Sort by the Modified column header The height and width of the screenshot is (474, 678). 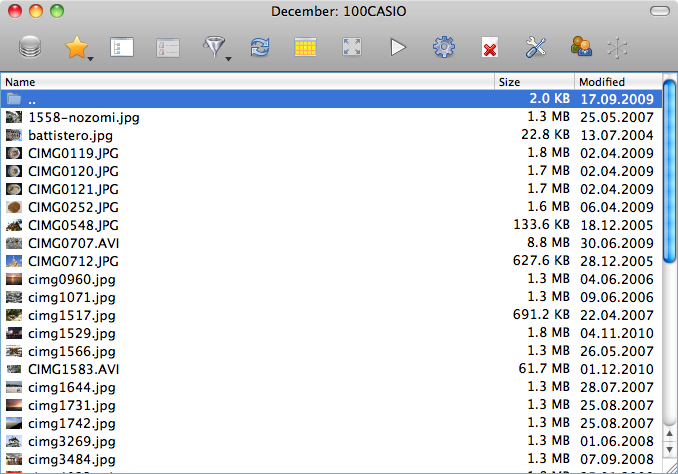pyautogui.click(x=614, y=81)
